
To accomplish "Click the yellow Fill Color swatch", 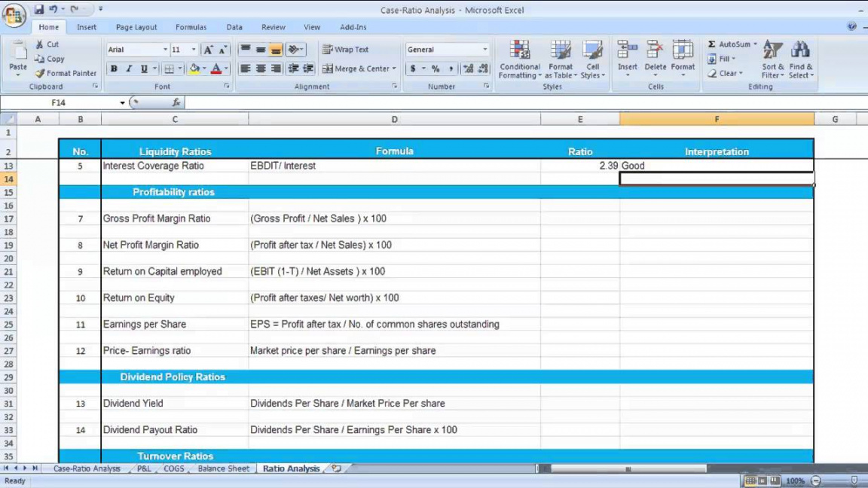I will pos(194,69).
